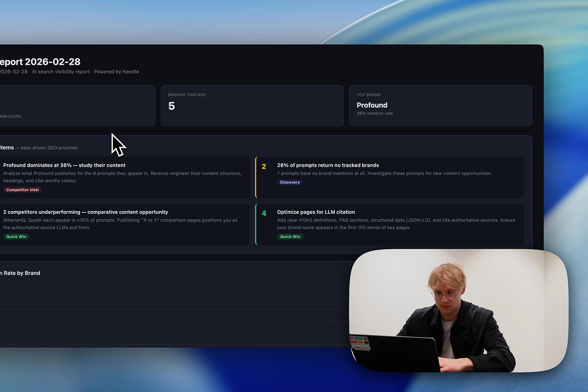Viewport: 588px width, 392px height.
Task: Click the Competitor Intel tag
Action: (x=22, y=190)
